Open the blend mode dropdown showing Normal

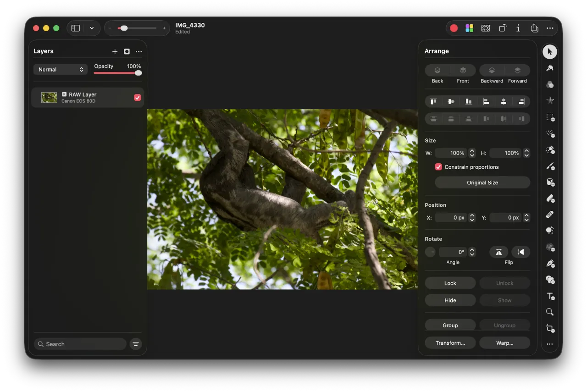pyautogui.click(x=60, y=69)
